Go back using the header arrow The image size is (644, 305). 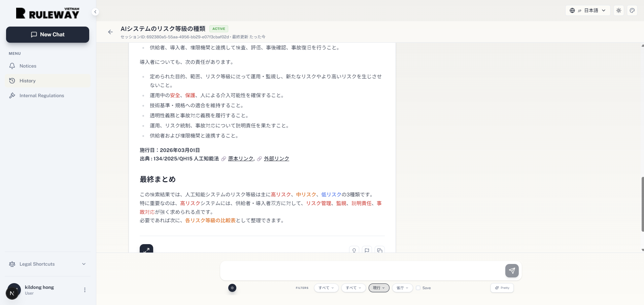pyautogui.click(x=110, y=32)
